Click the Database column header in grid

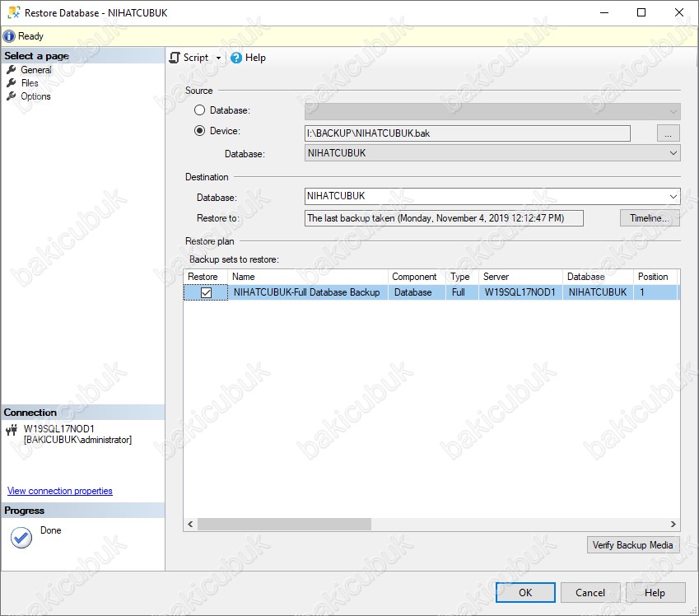[598, 277]
